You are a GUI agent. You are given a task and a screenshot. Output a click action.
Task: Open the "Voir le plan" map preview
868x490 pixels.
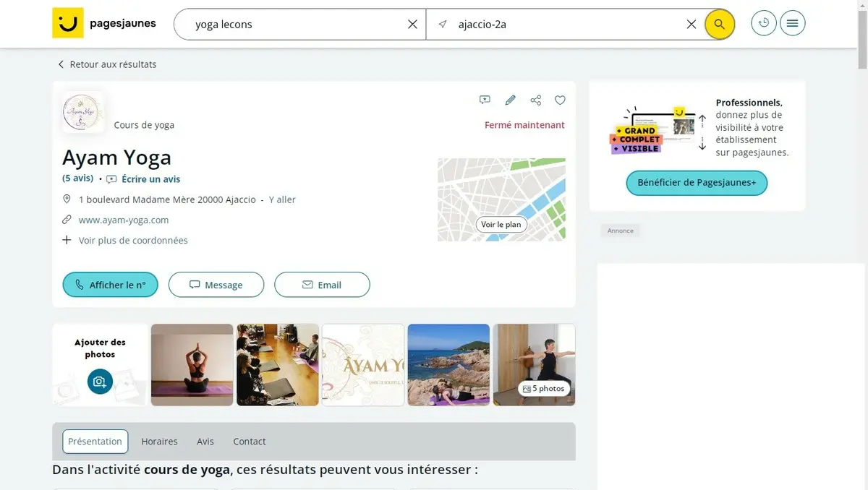point(501,225)
